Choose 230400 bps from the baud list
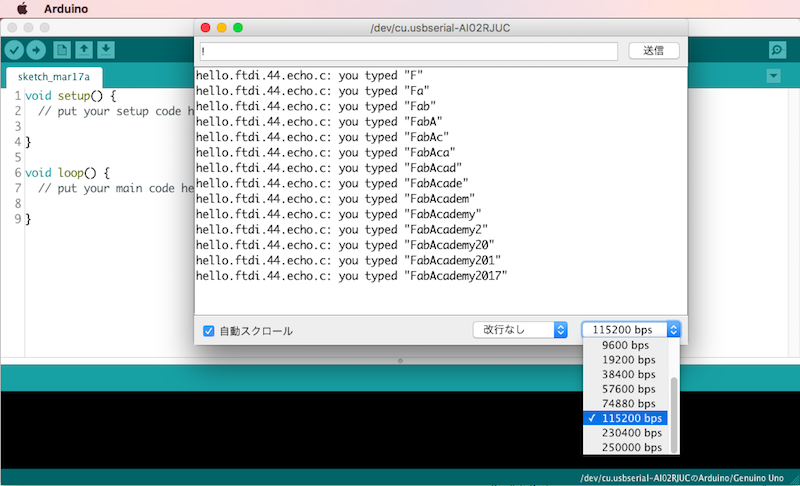This screenshot has width=800, height=486. pyautogui.click(x=625, y=433)
